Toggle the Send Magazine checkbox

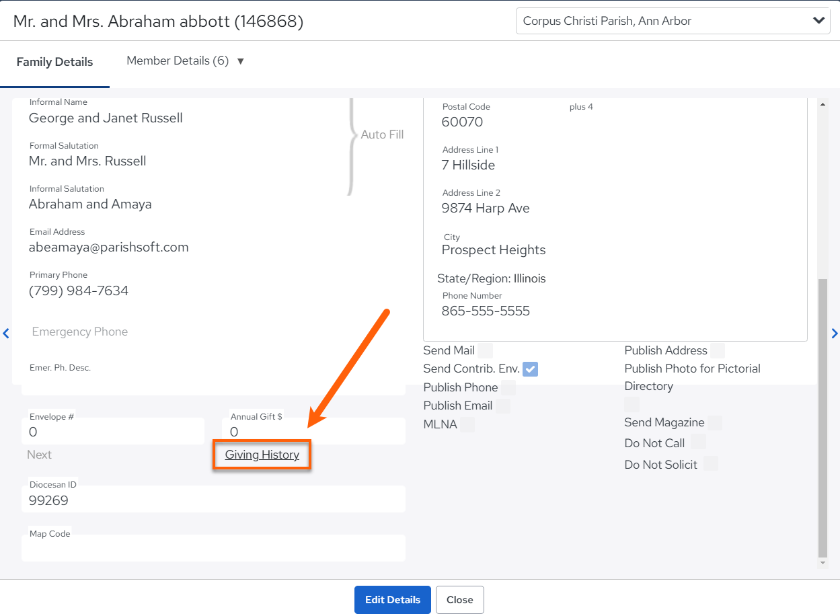tap(715, 422)
